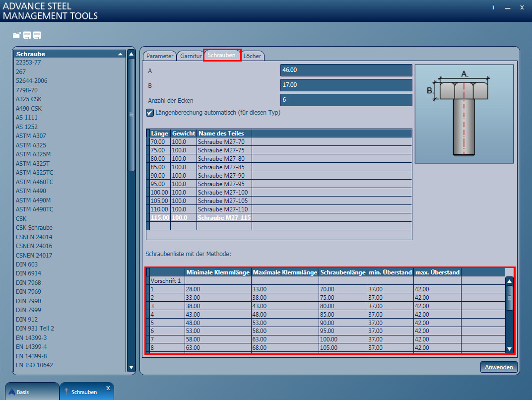Select highlighted row Schraube M27-115
This screenshot has width=532, height=400.
click(x=280, y=218)
